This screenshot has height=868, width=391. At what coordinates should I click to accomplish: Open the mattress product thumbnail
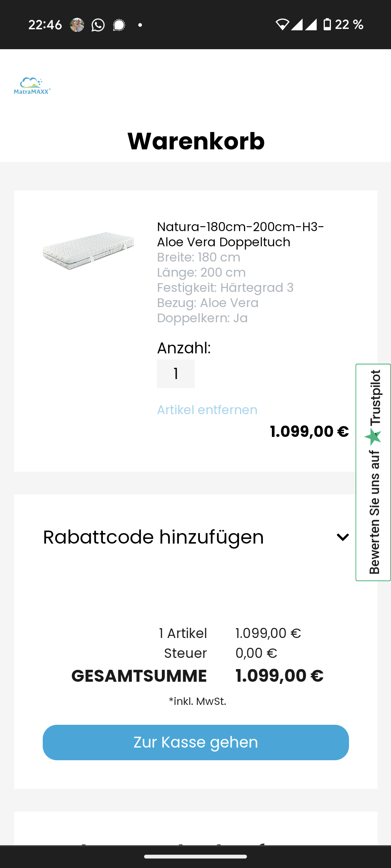[88, 250]
